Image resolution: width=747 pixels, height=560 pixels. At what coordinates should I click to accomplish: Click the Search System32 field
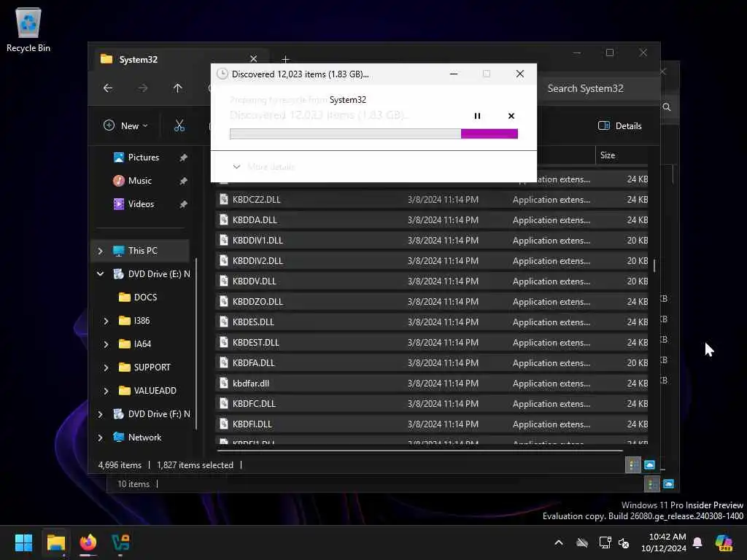tap(598, 88)
